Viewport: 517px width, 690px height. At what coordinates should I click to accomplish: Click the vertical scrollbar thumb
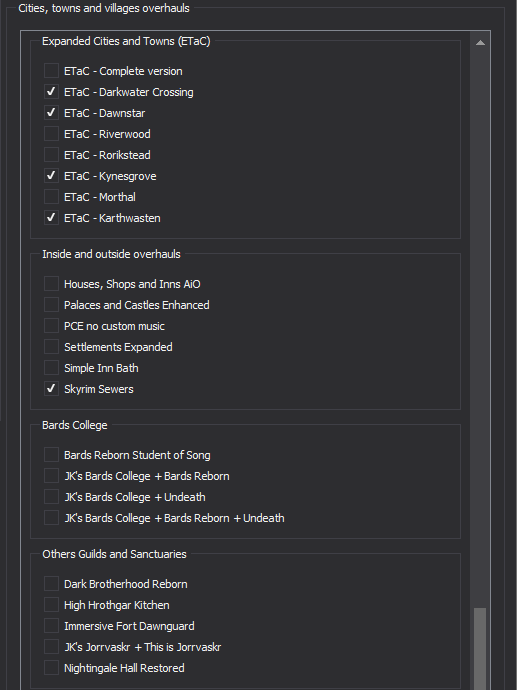(x=480, y=649)
